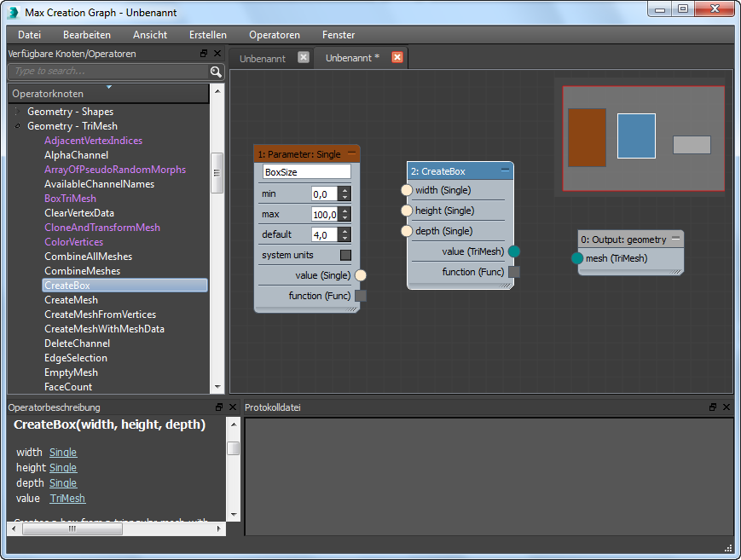Close the modified Unbenannt * tab
Image resolution: width=741 pixels, height=560 pixels.
point(397,57)
